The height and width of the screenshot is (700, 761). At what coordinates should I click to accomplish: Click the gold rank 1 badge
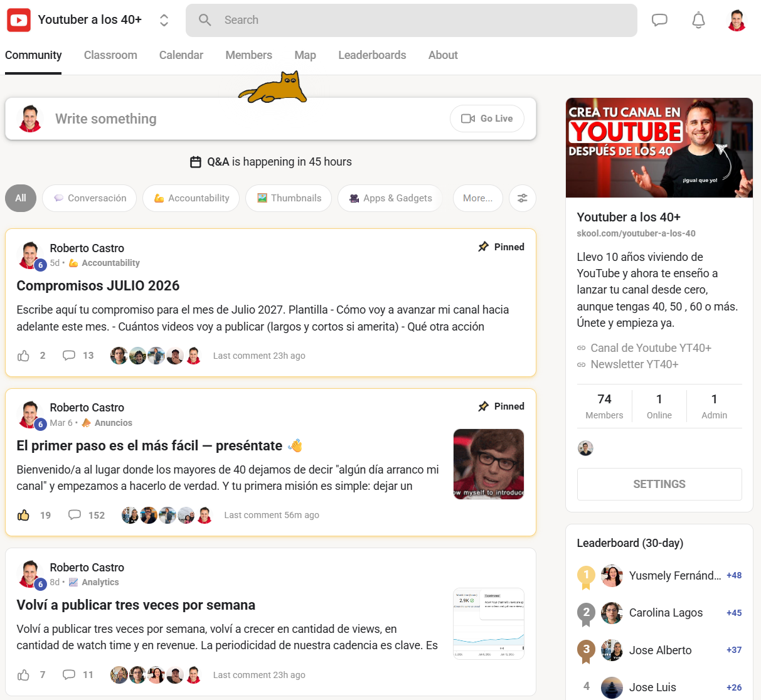(586, 576)
